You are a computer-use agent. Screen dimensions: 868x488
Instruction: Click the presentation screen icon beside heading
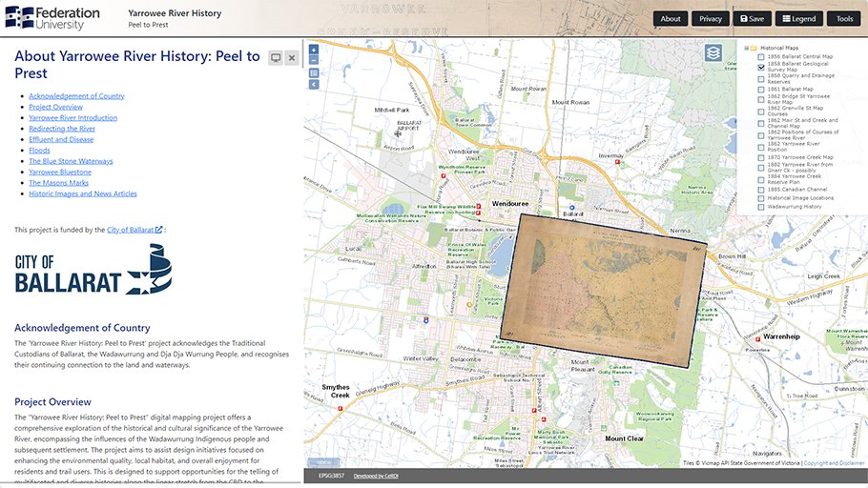[276, 57]
